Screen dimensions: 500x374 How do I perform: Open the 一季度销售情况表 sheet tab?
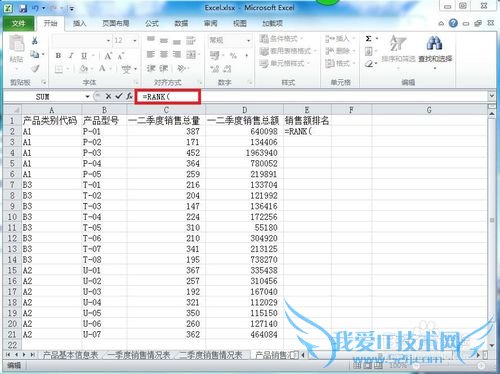(x=139, y=355)
